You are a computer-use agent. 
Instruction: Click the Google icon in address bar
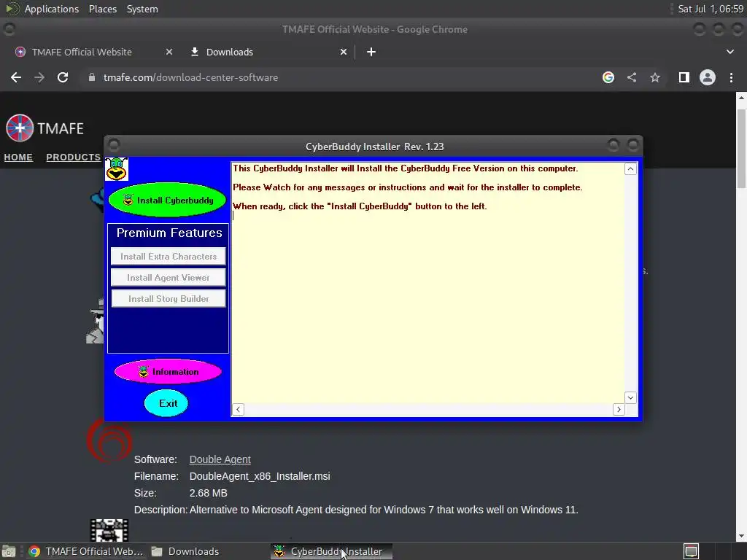click(x=608, y=77)
